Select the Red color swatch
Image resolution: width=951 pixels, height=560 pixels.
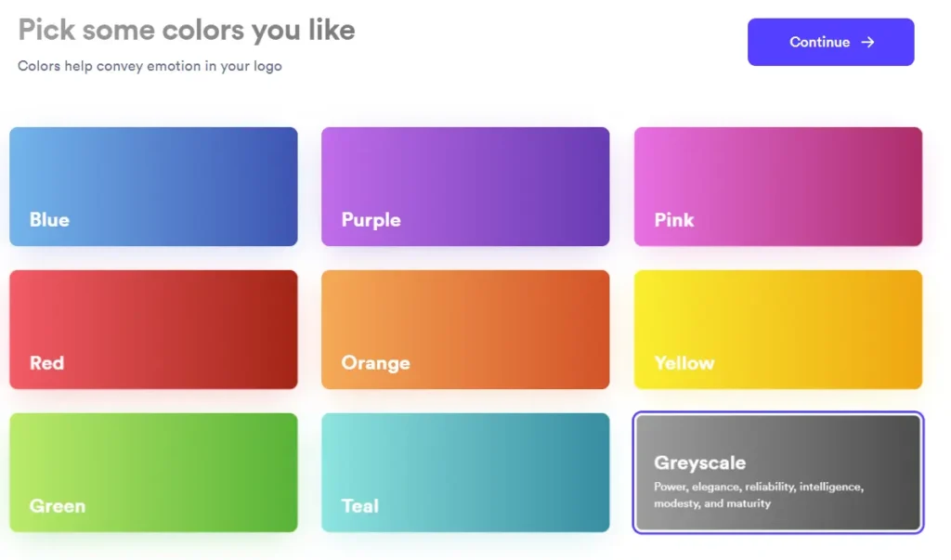(x=153, y=329)
